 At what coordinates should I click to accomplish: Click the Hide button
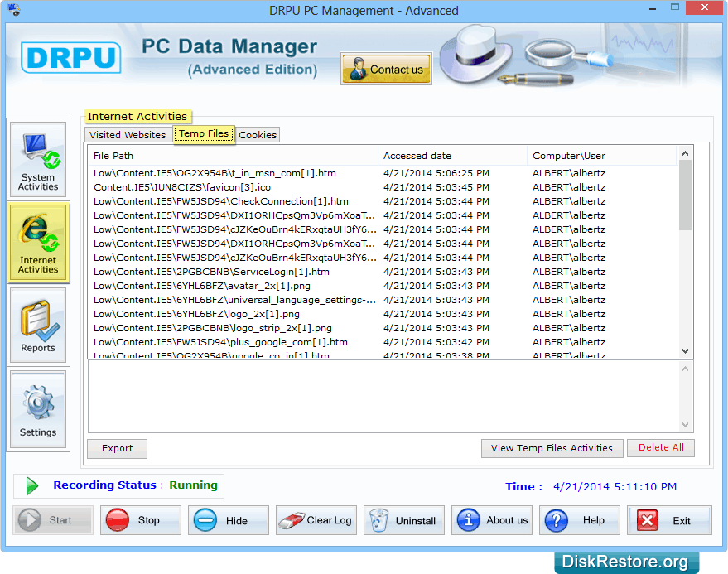[x=229, y=520]
